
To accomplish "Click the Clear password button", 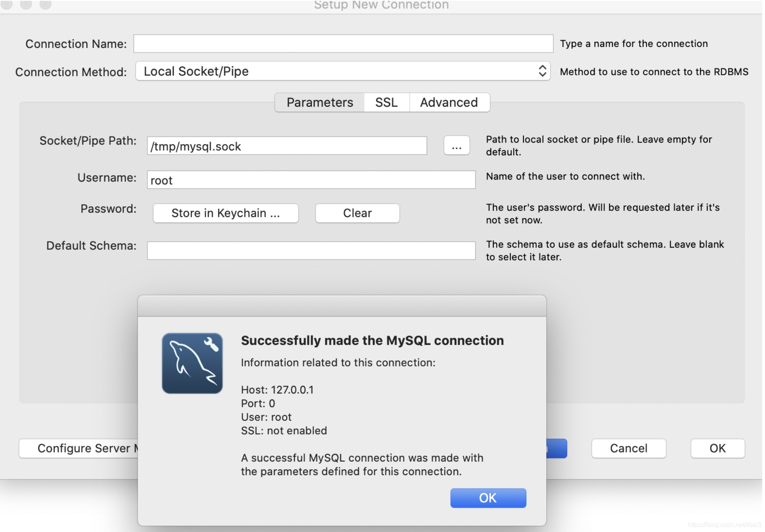I will (x=357, y=213).
